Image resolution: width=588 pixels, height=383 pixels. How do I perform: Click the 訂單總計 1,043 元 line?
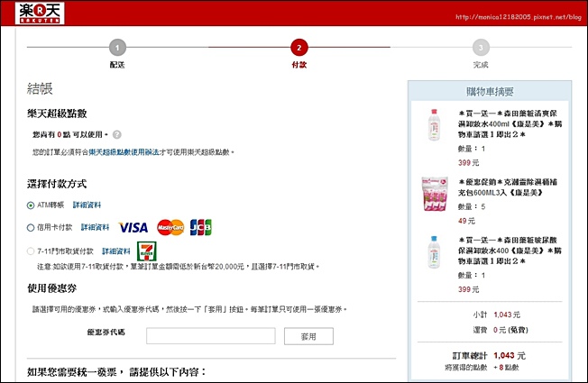click(x=489, y=356)
